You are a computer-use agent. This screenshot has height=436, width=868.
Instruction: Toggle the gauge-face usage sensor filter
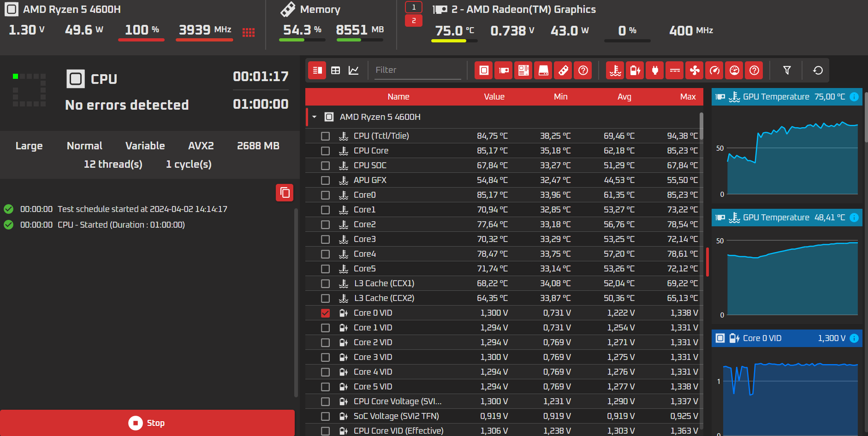[x=734, y=70]
